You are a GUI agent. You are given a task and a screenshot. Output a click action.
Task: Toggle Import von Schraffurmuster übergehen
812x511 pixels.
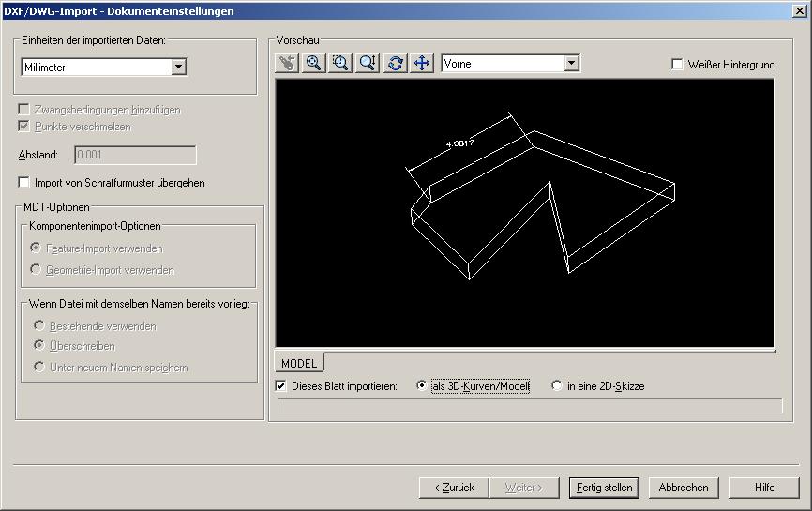[x=23, y=182]
